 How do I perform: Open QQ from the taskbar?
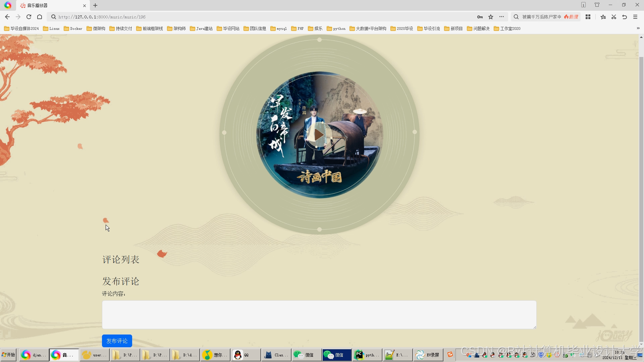pos(245,355)
